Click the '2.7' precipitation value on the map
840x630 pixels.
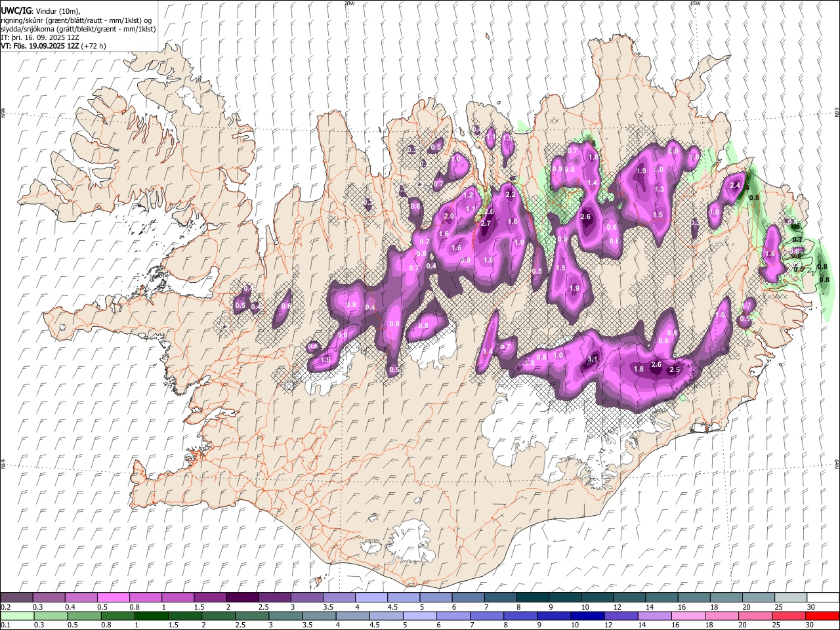[x=486, y=223]
